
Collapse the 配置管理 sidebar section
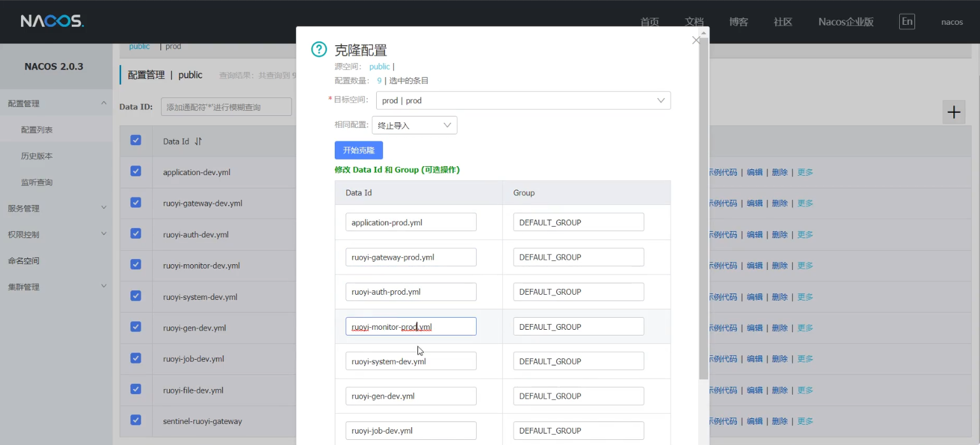coord(56,103)
